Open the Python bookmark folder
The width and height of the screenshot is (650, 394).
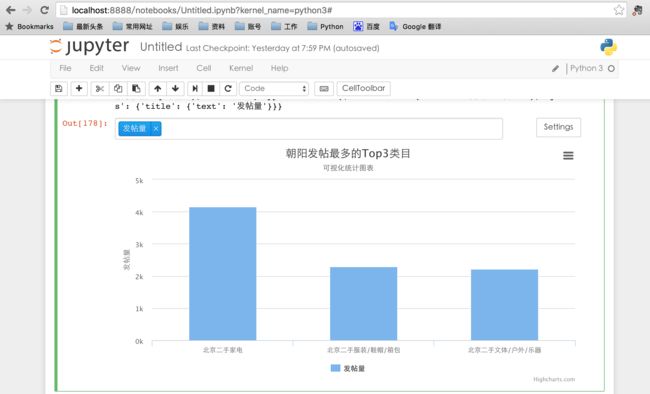point(325,27)
